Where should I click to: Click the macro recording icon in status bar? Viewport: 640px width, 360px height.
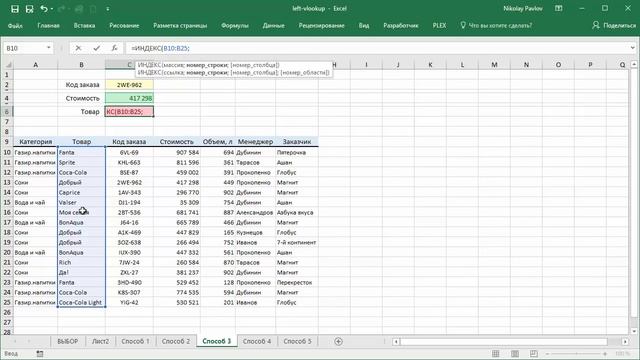click(40, 354)
